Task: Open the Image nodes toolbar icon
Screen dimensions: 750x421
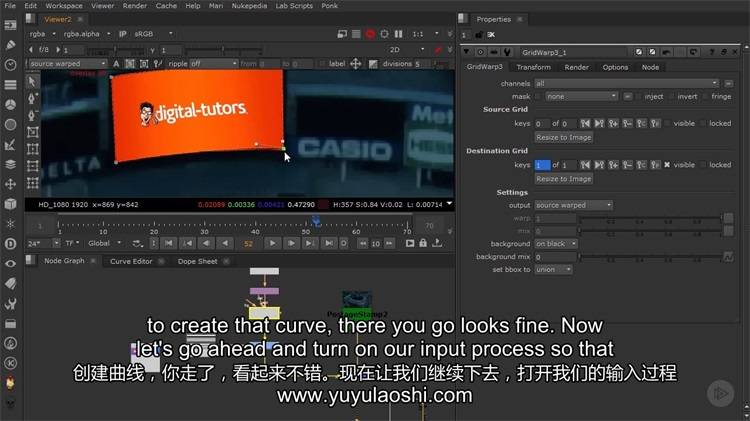Action: 10,25
